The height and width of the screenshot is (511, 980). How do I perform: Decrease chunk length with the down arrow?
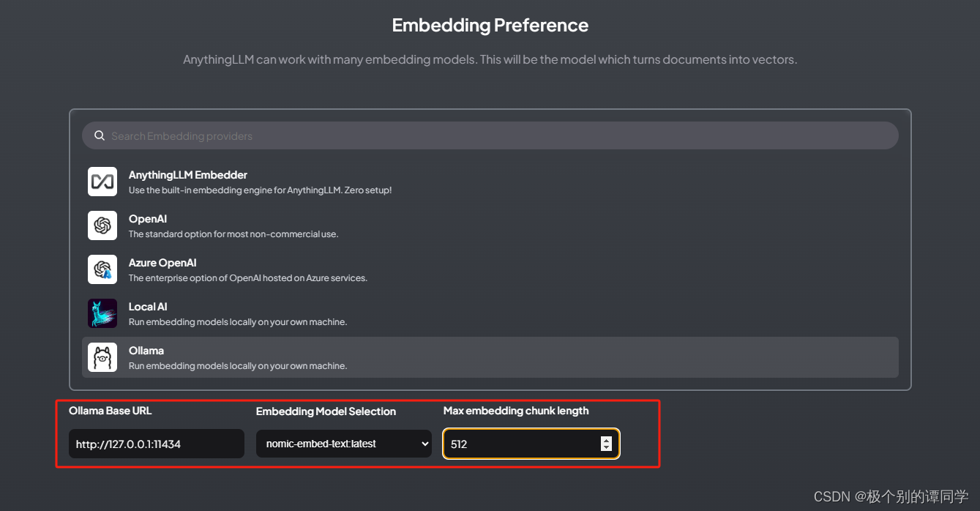point(606,447)
